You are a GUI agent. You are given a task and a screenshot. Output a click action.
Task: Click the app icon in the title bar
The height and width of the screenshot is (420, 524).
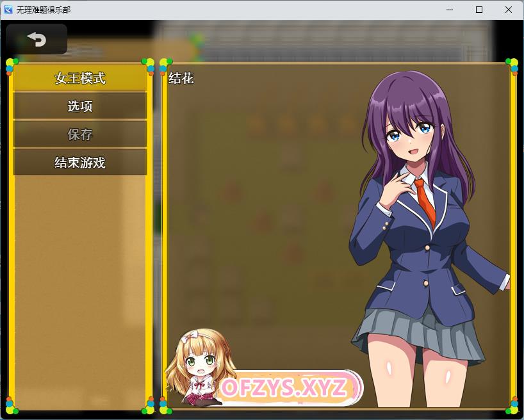pyautogui.click(x=8, y=10)
